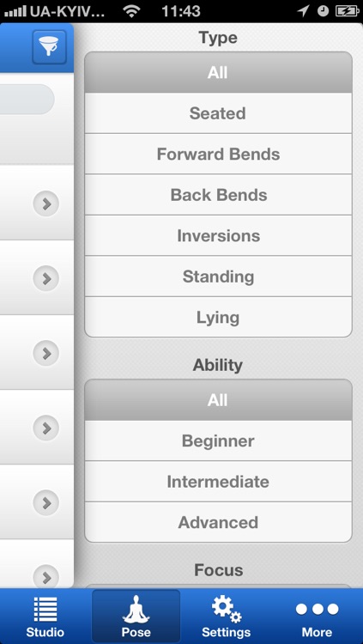Switch to the Pose tab
Screen dimensions: 363x644
pyautogui.click(x=136, y=616)
